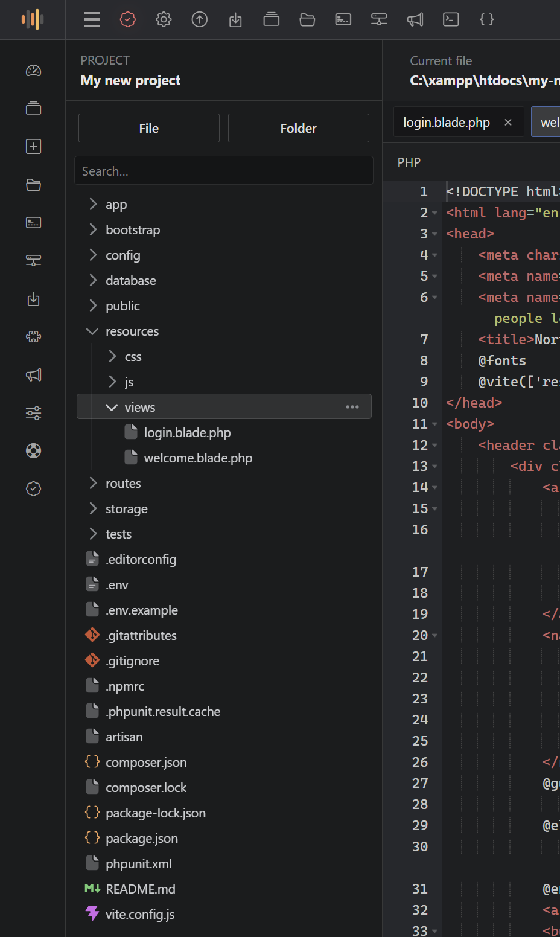Click the megaphone icon in the top toolbar
The height and width of the screenshot is (937, 560).
point(415,20)
